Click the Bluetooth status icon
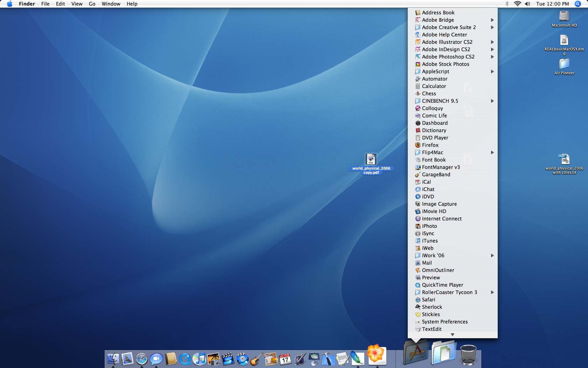This screenshot has height=368, width=588. (507, 4)
